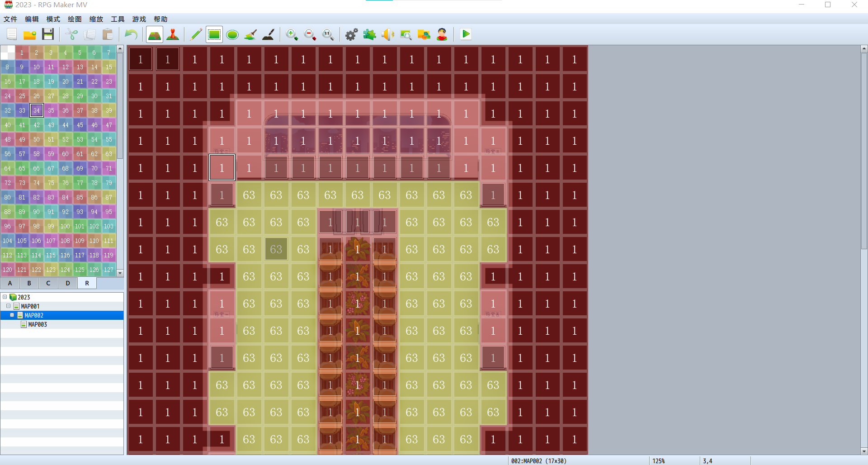Paste using the clipboard icon
This screenshot has height=465, width=868.
[x=108, y=34]
